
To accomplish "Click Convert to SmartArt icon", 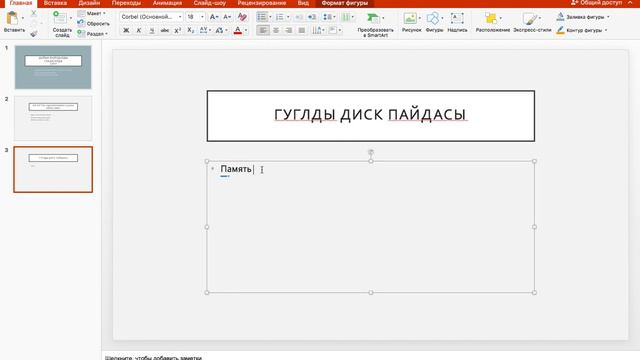I will click(x=373, y=18).
